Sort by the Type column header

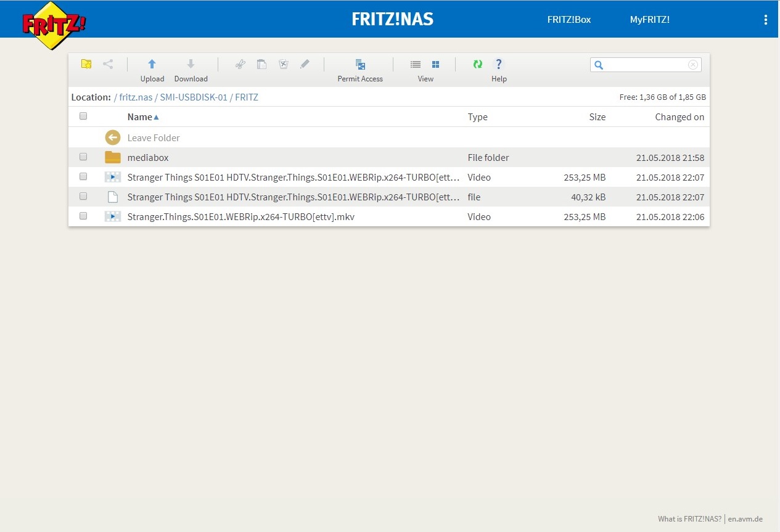[478, 117]
